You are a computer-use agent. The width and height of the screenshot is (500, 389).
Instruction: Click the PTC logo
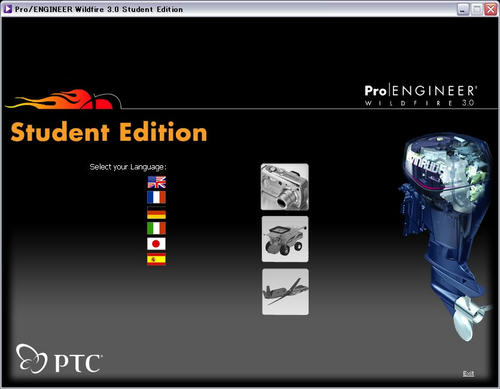[x=59, y=359]
